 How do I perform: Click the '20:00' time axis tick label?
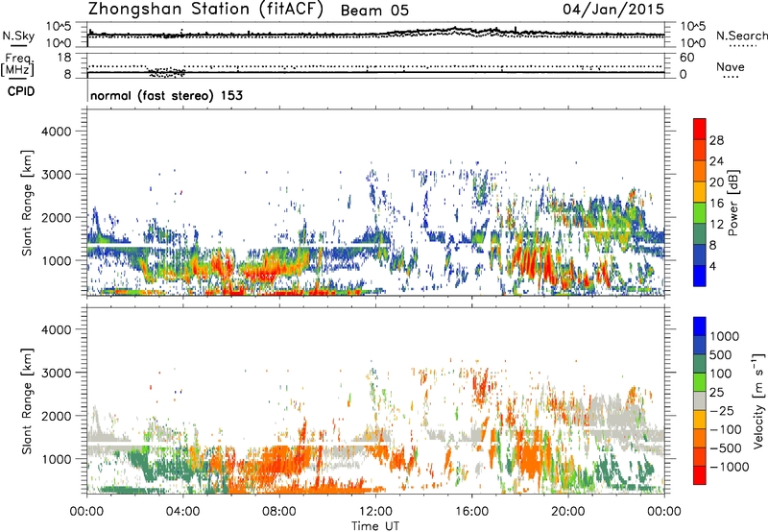[x=568, y=512]
